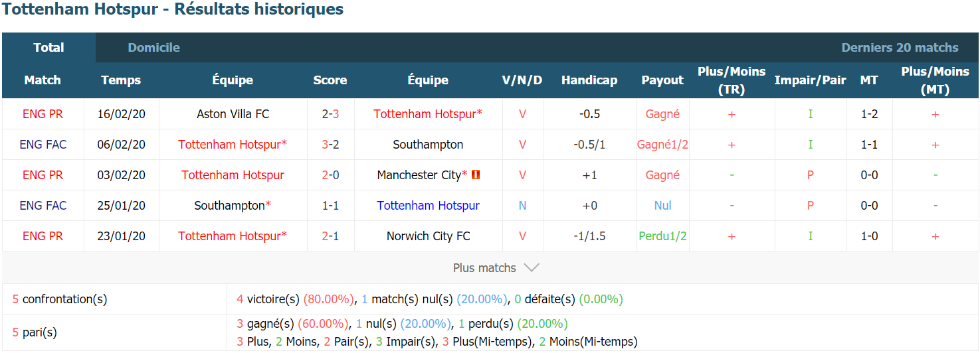Open the Derniers 20 matchs selector
This screenshot has width=980, height=353.
(x=900, y=48)
